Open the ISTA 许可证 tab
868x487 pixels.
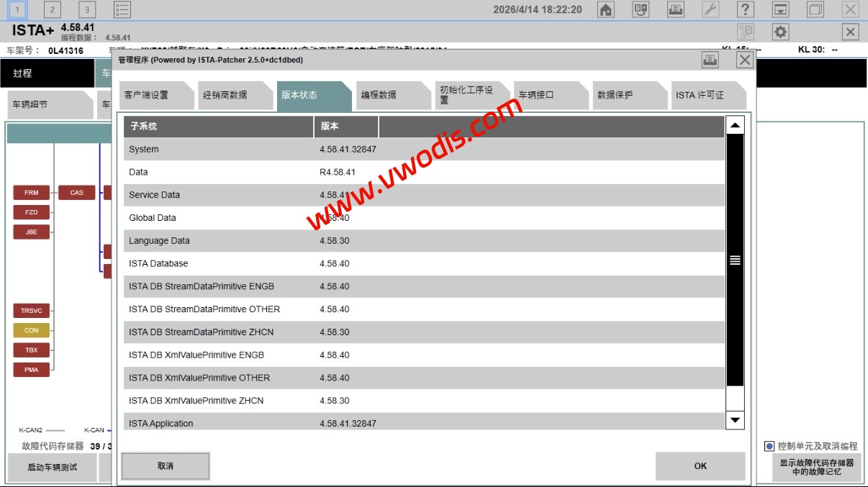(700, 95)
